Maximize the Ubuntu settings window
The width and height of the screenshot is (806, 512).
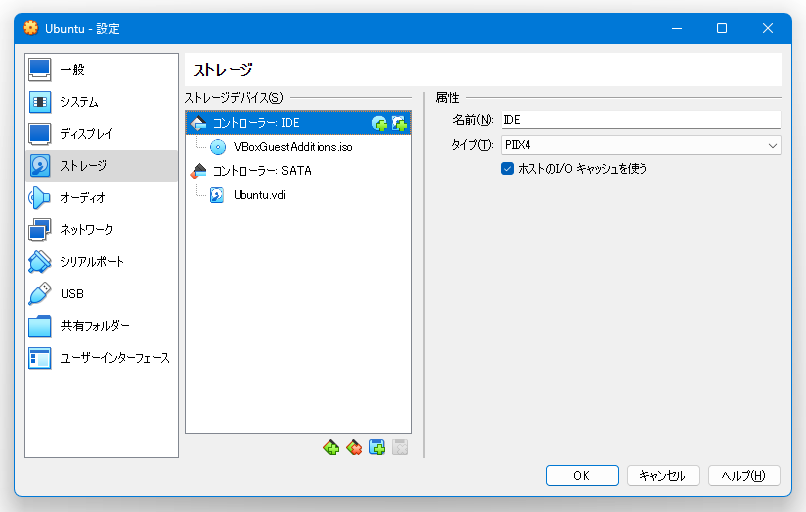[722, 28]
